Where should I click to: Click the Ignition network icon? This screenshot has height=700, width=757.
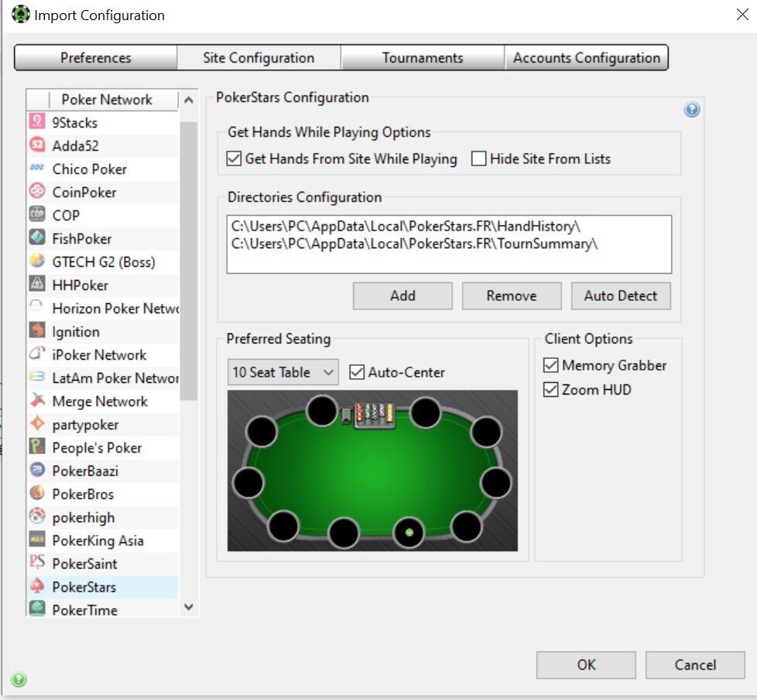tap(37, 330)
